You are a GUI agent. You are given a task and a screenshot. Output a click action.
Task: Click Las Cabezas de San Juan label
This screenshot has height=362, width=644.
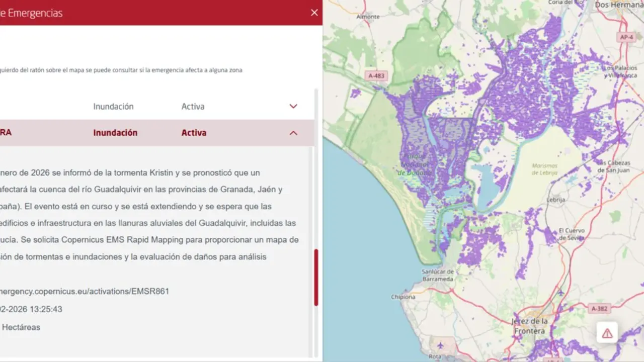click(614, 166)
